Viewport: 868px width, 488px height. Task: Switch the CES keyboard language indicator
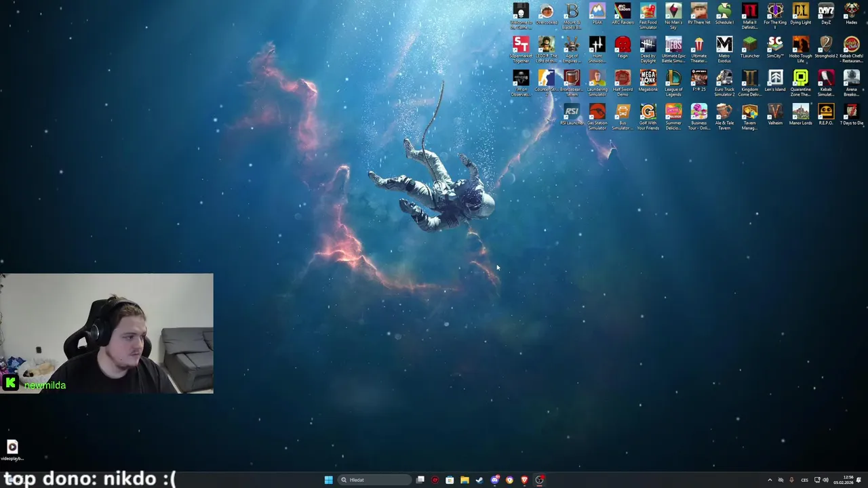tap(804, 480)
